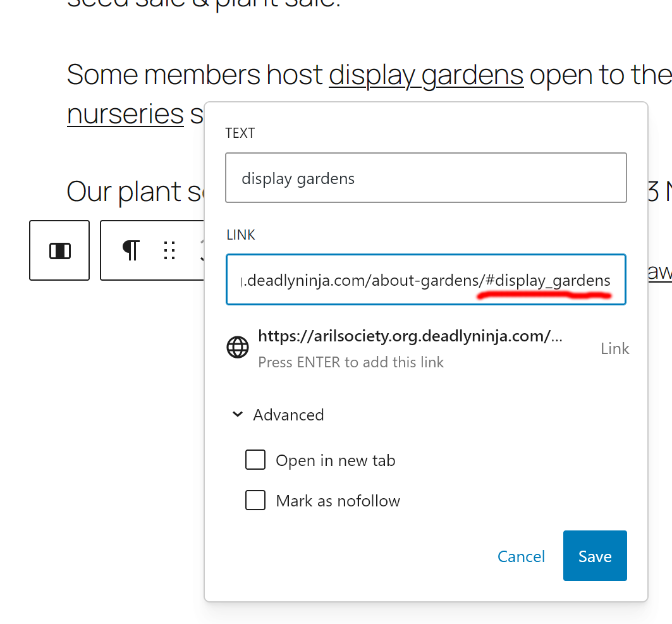Collapse the Advanced section chevron
This screenshot has width=672, height=624.
238,415
